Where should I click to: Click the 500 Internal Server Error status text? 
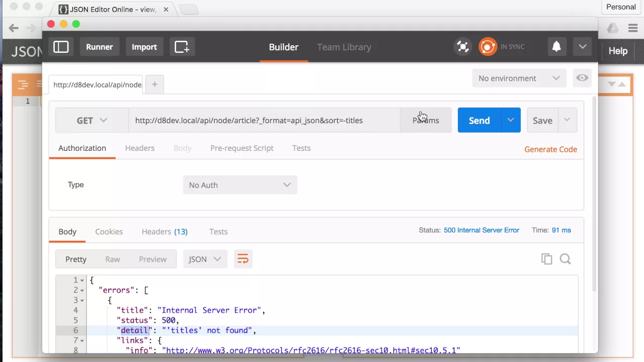481,230
